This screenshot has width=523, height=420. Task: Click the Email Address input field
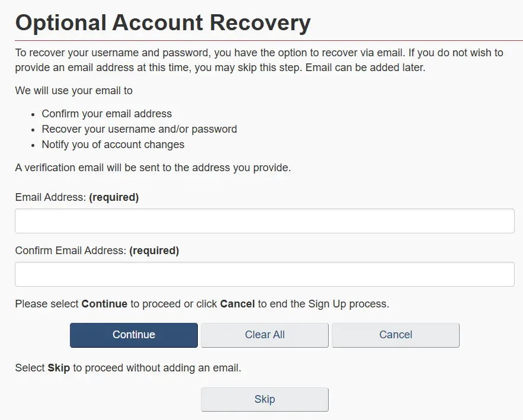tap(264, 220)
